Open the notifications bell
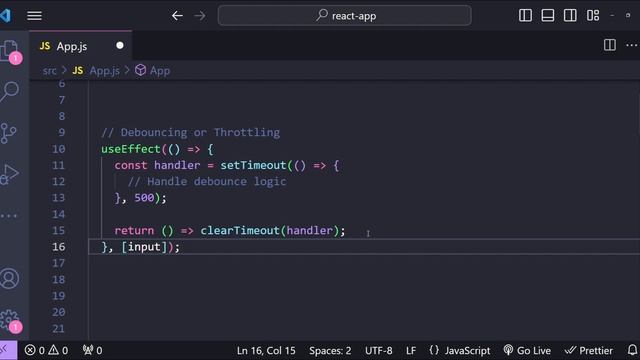 pos(632,350)
